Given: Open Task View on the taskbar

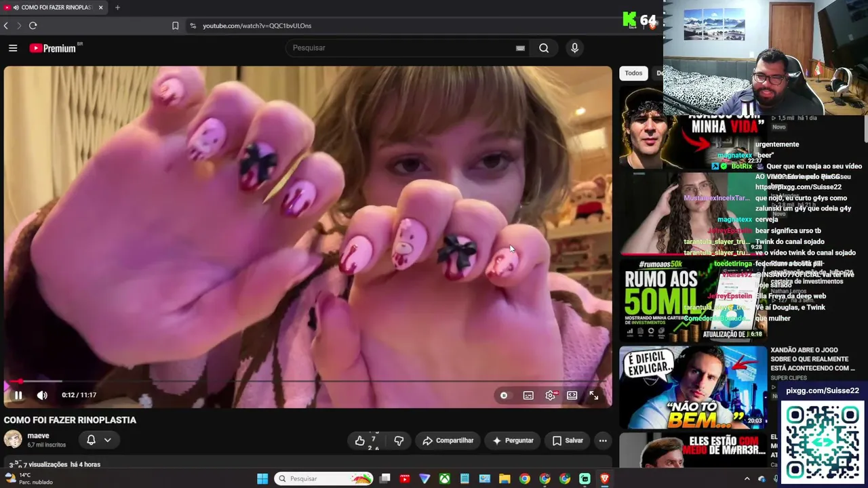Looking at the screenshot, I should tap(384, 479).
